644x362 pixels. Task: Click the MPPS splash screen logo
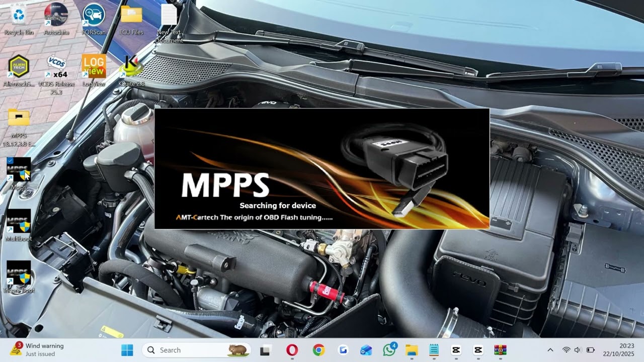(x=225, y=185)
